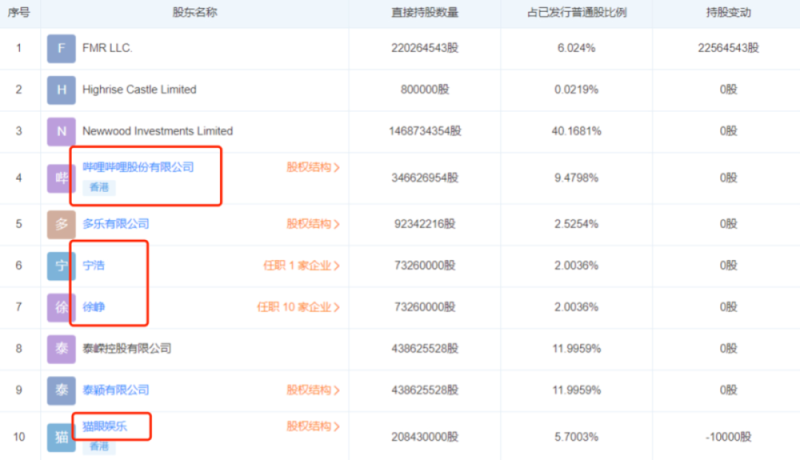Image resolution: width=800 pixels, height=460 pixels.
Task: Expand 股权结构 for 多乐有限公司
Action: tap(313, 224)
